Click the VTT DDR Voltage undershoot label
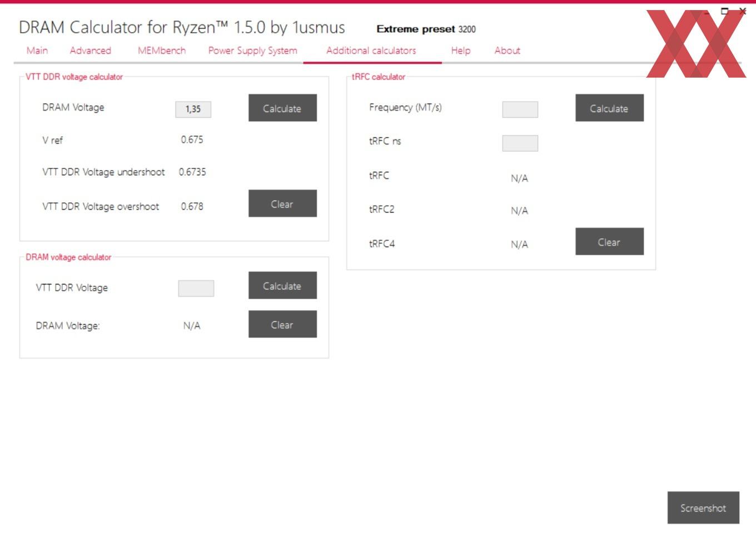756x554 pixels. (103, 172)
